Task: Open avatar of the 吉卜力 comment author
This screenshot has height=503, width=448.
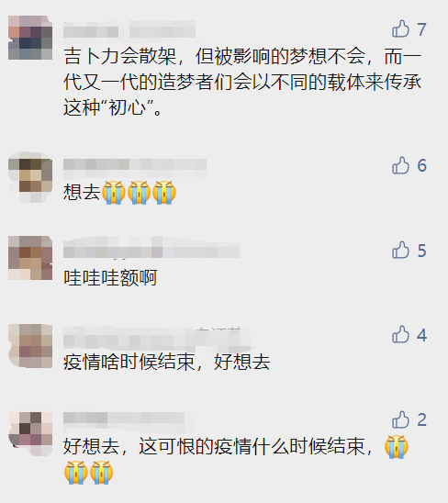Action: click(x=30, y=38)
